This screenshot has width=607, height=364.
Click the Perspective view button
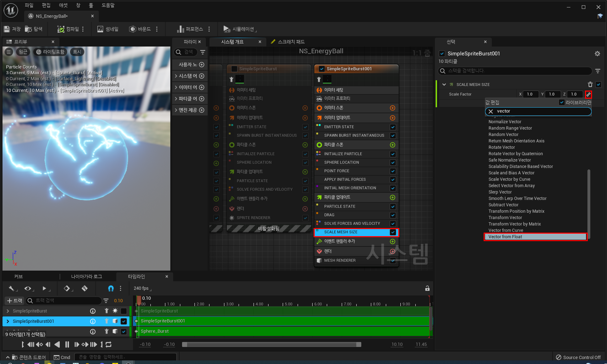[23, 52]
